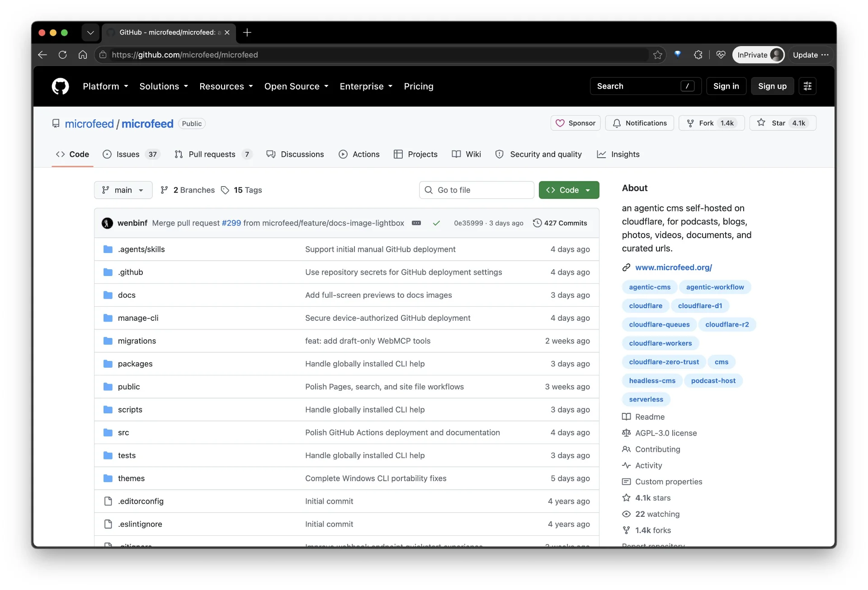Screen dimensions: 868x590
Task: Expand the commit message ellipsis icon
Action: [x=416, y=223]
